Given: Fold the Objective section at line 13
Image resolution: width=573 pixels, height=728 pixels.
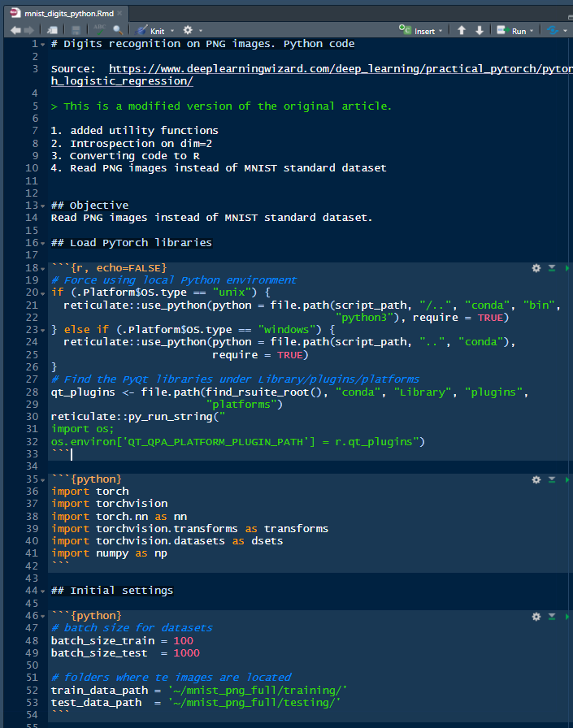Looking at the screenshot, I should 43,206.
